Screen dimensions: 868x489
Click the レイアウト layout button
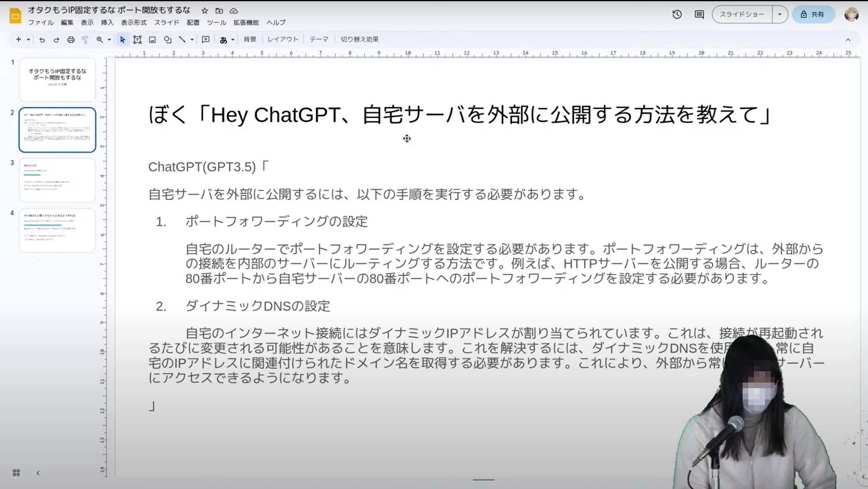coord(283,39)
